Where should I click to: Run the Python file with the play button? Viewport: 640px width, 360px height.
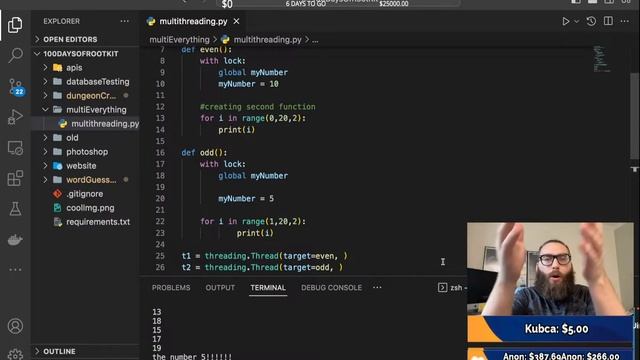click(566, 21)
